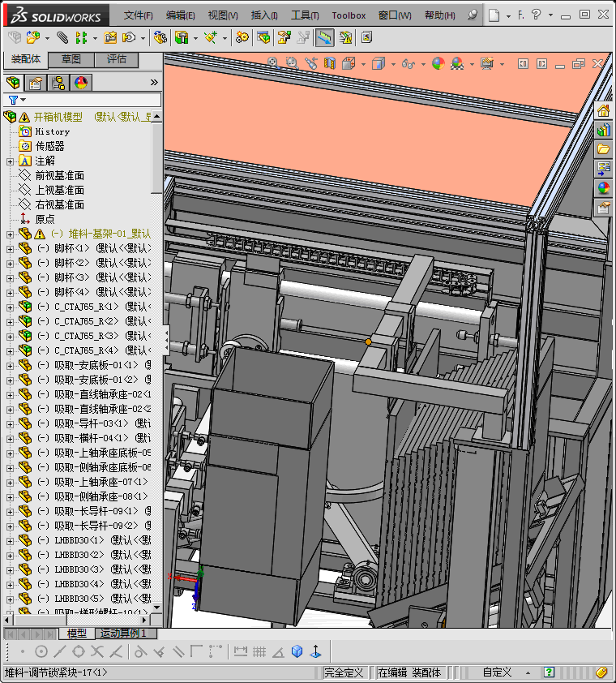616x683 pixels.
Task: Open the 工具(T) menu
Action: click(x=305, y=15)
